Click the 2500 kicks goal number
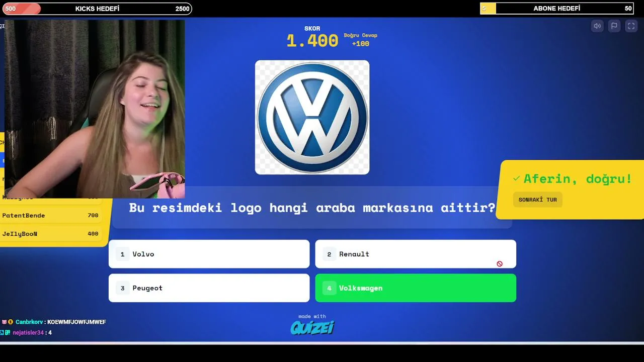The image size is (644, 362). (183, 9)
